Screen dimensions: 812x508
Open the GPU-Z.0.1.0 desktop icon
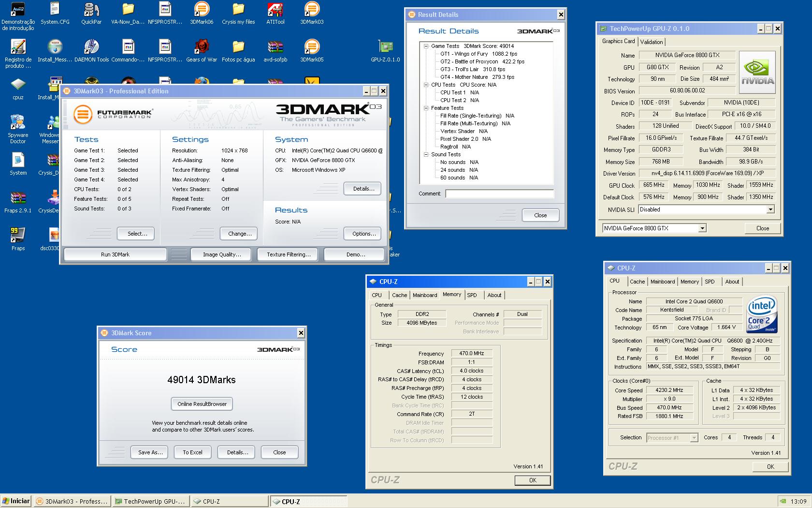385,51
